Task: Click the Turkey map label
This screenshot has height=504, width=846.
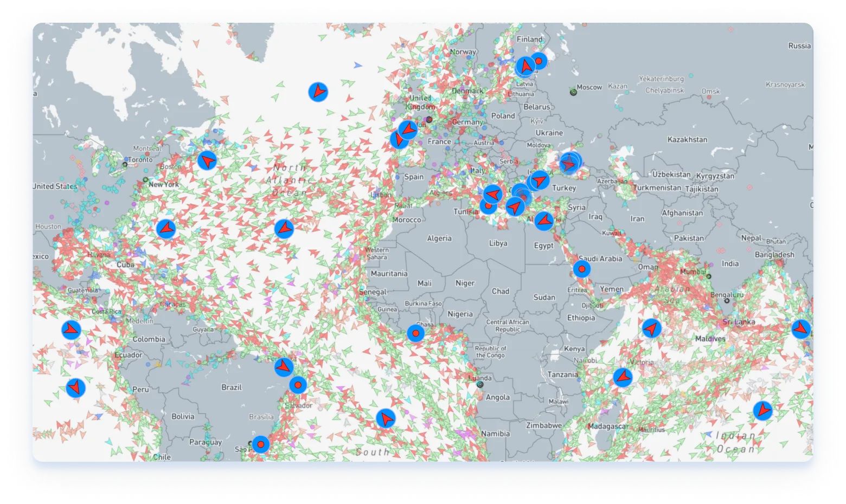Action: coord(564,188)
